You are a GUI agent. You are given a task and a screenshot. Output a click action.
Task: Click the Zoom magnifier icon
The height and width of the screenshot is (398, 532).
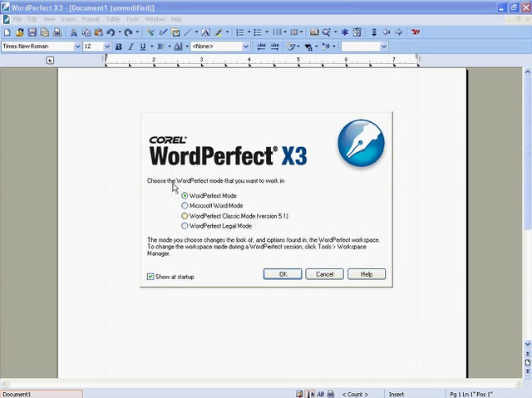click(x=327, y=32)
